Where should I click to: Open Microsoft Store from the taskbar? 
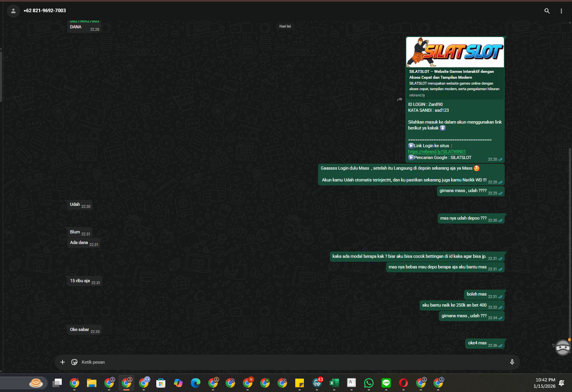[161, 383]
